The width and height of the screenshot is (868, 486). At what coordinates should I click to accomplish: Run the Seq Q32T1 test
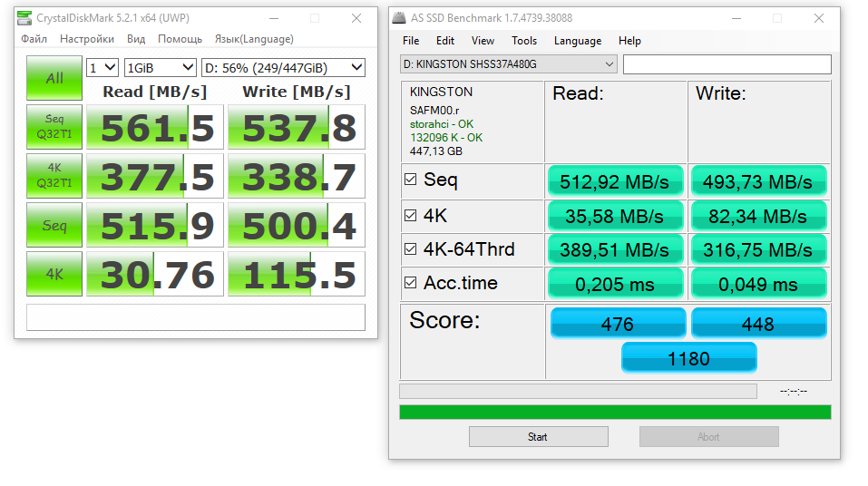[x=54, y=127]
